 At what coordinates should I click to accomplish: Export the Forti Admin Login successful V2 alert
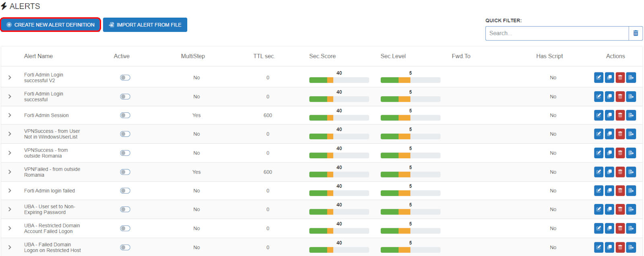(631, 77)
